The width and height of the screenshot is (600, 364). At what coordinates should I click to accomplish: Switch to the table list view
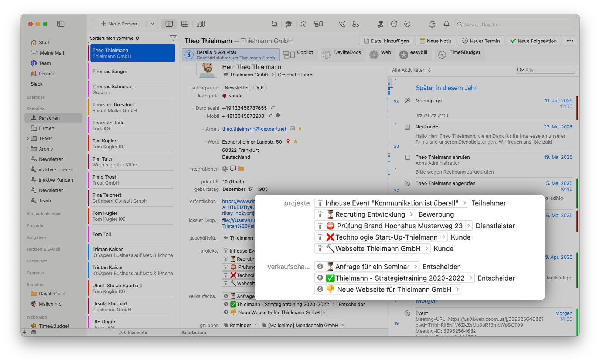tap(185, 24)
